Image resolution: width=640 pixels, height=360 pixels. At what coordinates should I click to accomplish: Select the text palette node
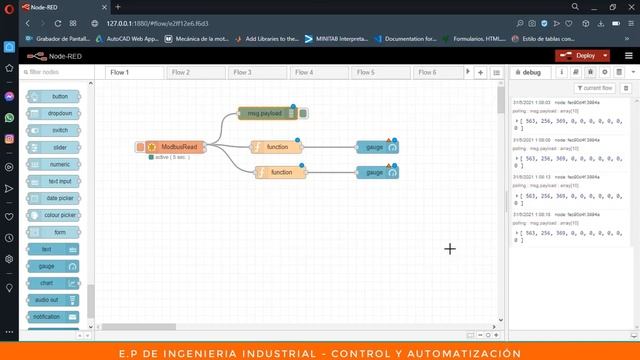click(53, 249)
